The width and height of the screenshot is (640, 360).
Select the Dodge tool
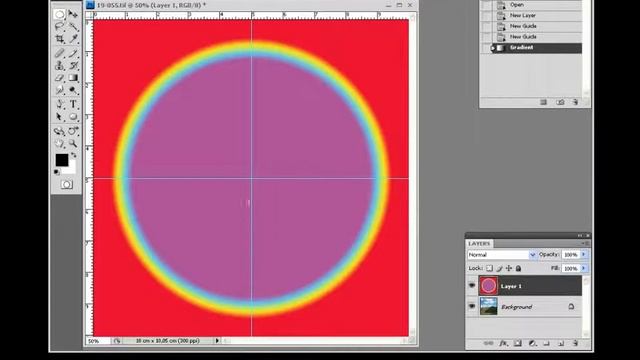click(73, 90)
